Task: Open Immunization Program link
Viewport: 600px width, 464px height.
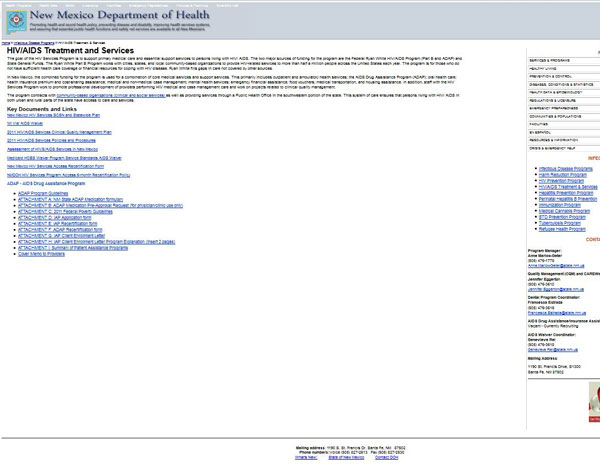Action: [x=560, y=205]
